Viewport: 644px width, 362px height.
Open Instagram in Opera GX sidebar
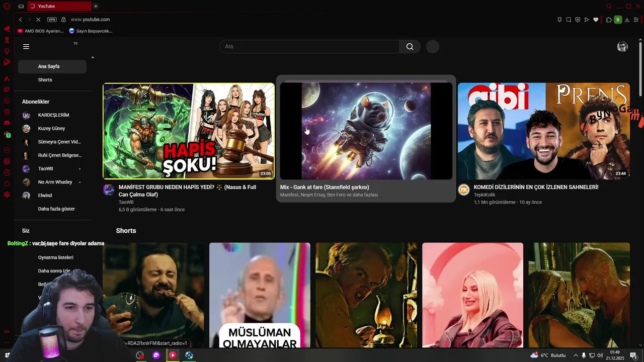coord(7,112)
